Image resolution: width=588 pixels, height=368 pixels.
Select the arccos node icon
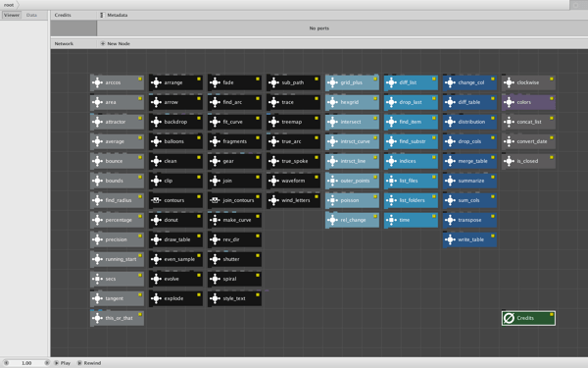pos(97,82)
